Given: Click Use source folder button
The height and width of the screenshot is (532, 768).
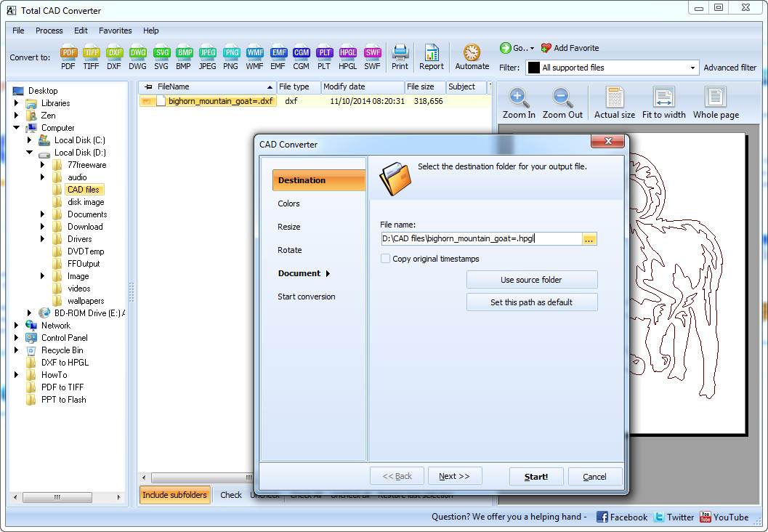Looking at the screenshot, I should [x=531, y=280].
